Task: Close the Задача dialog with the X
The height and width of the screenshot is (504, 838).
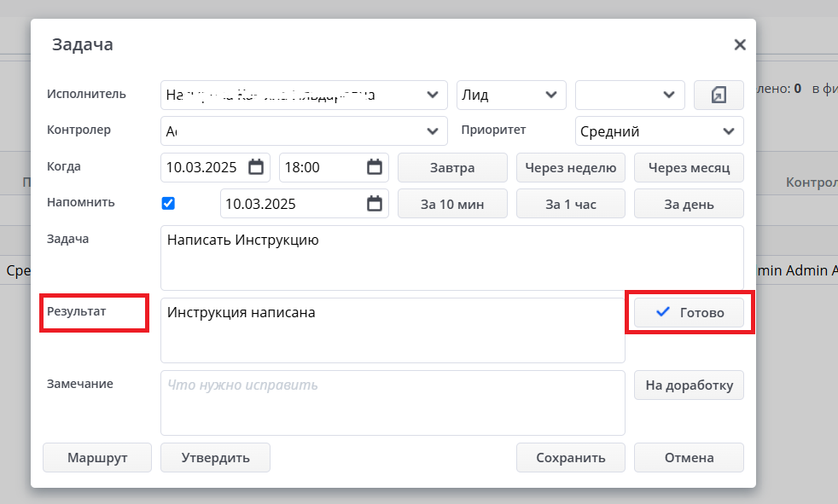Action: [x=740, y=44]
